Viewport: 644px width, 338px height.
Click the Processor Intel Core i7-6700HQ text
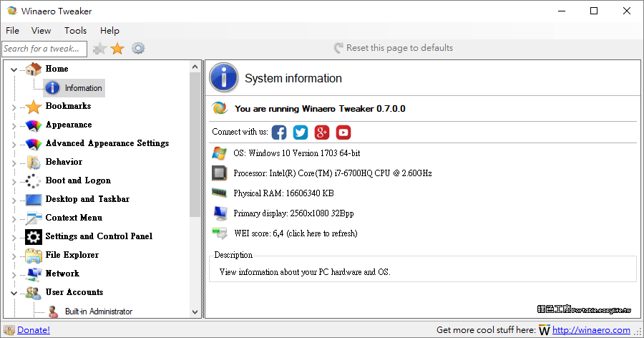332,173
